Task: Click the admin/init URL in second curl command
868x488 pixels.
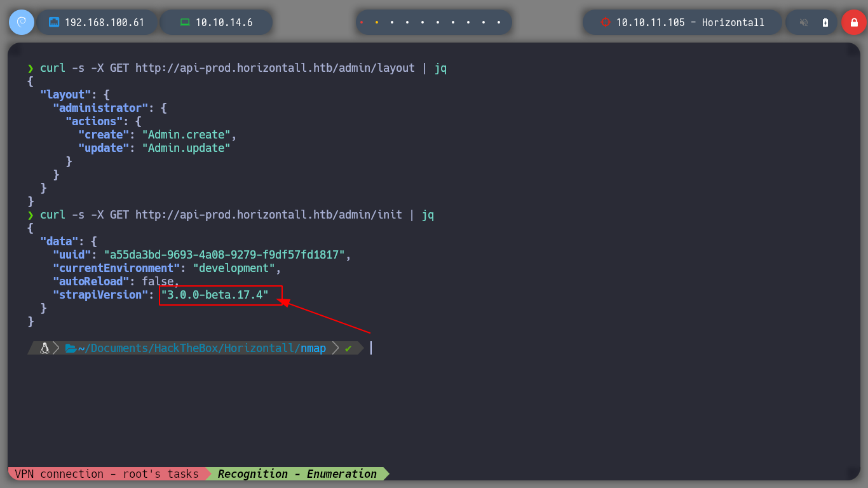Action: click(269, 215)
